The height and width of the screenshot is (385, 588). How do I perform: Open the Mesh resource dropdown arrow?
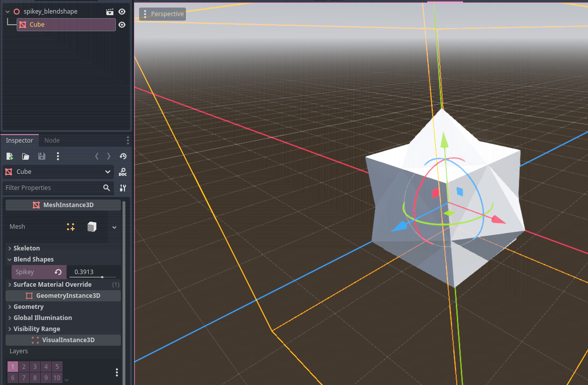[x=114, y=227]
